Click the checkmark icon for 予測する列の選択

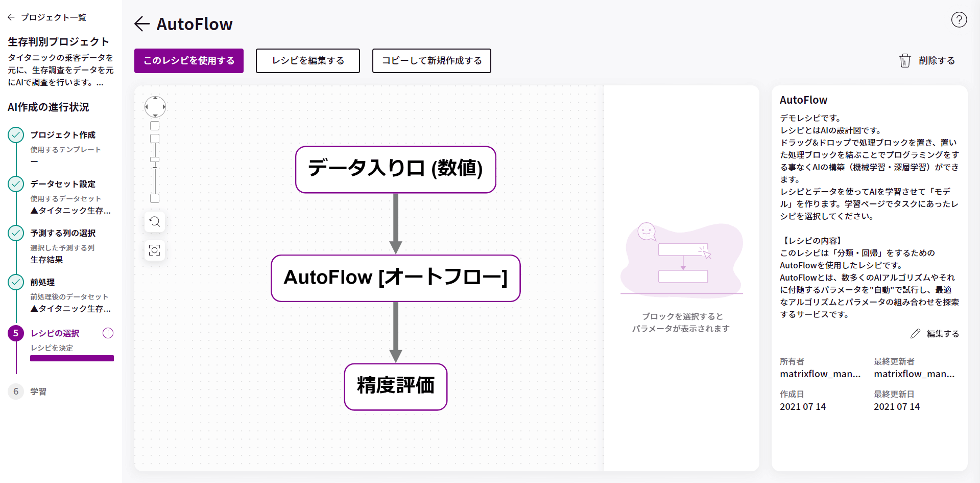[16, 233]
